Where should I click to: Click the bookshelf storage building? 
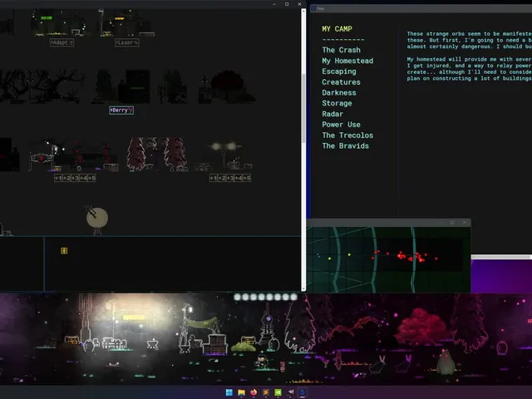coord(215,344)
